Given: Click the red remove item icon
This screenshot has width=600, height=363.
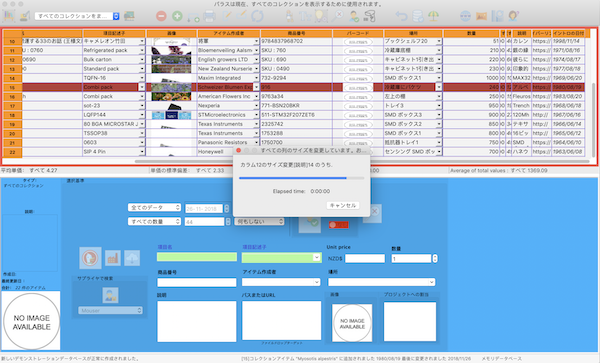Looking at the screenshot, I should point(161,16).
